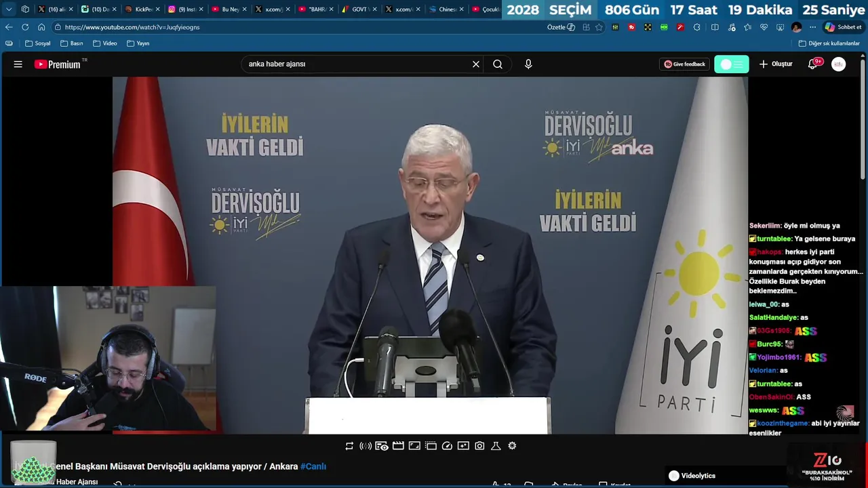868x488 pixels.
Task: Click the main video player area
Action: tap(430, 255)
